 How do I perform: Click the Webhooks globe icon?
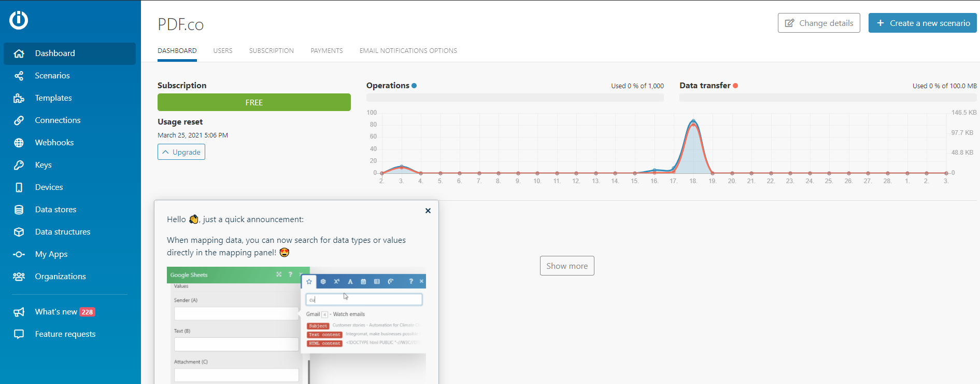[x=19, y=143]
